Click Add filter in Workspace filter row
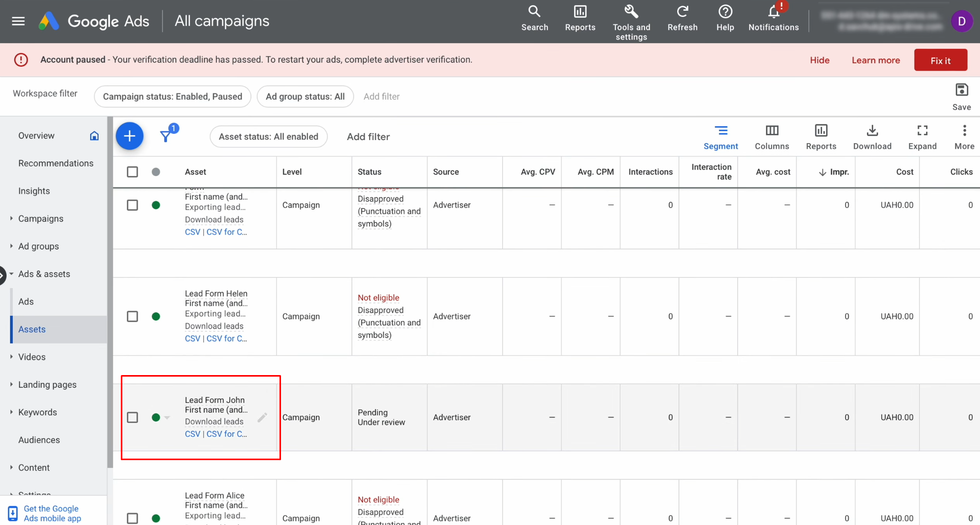This screenshot has width=980, height=525. click(x=382, y=96)
